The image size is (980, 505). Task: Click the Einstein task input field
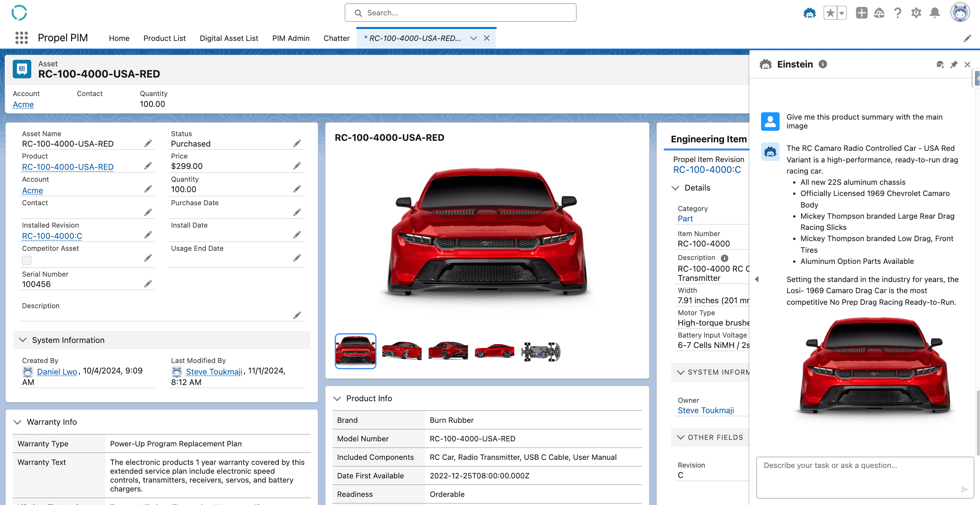(865, 478)
